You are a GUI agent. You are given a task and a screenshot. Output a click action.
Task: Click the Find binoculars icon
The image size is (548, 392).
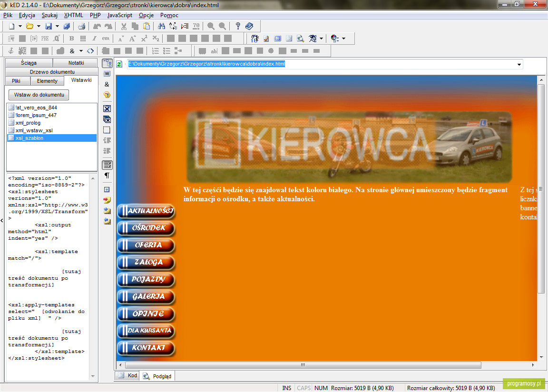(x=161, y=26)
